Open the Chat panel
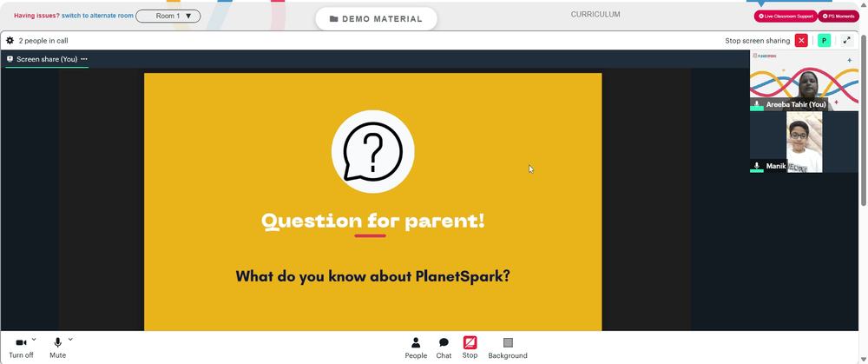This screenshot has width=868, height=364. click(444, 348)
